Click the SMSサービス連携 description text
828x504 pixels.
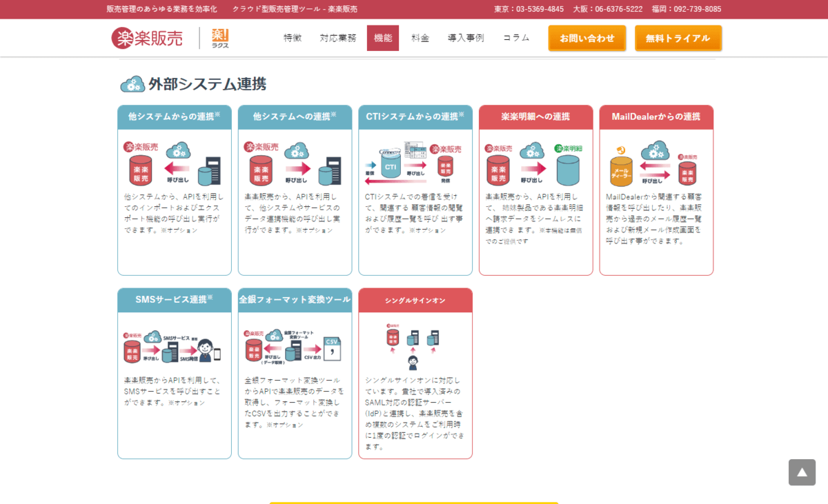pyautogui.click(x=172, y=391)
